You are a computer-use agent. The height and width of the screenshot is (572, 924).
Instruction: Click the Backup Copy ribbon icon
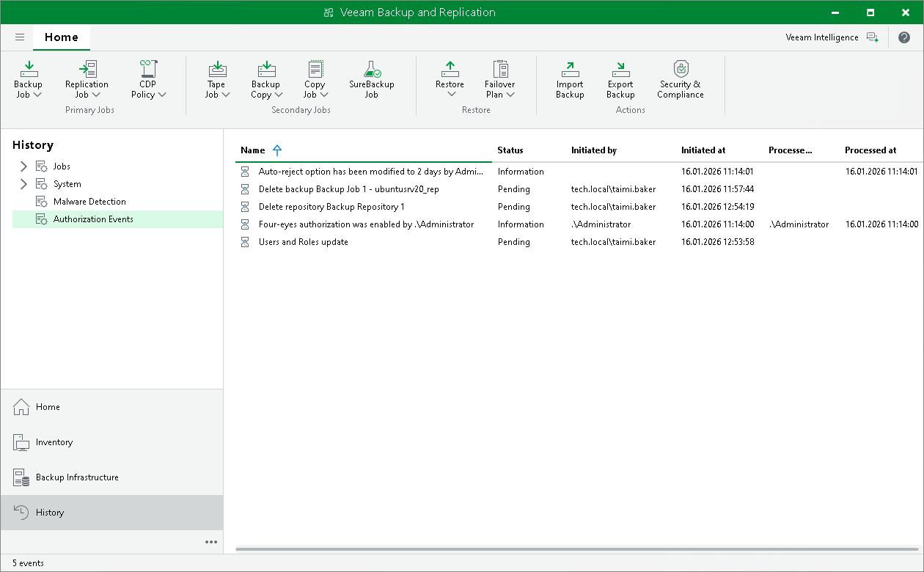tap(266, 69)
